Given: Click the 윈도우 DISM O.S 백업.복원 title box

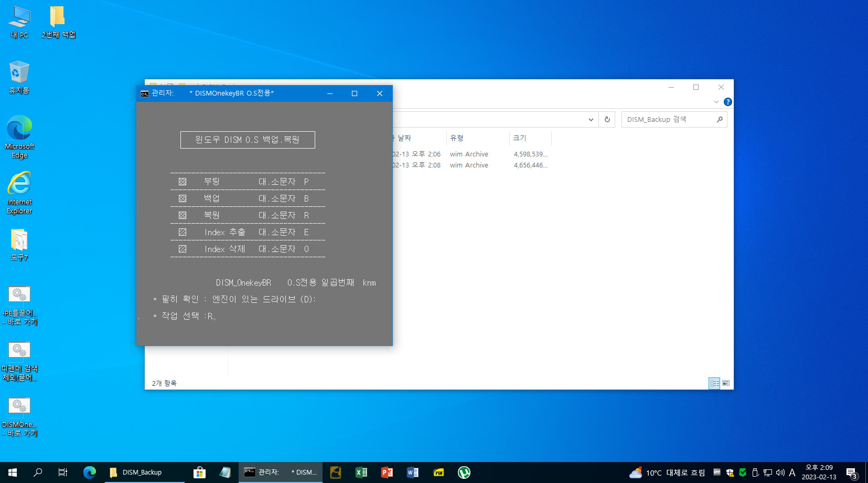Looking at the screenshot, I should [248, 140].
